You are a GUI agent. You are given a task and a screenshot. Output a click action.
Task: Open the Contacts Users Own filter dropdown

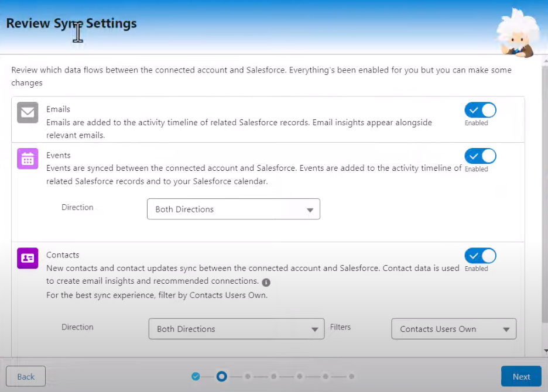(454, 329)
